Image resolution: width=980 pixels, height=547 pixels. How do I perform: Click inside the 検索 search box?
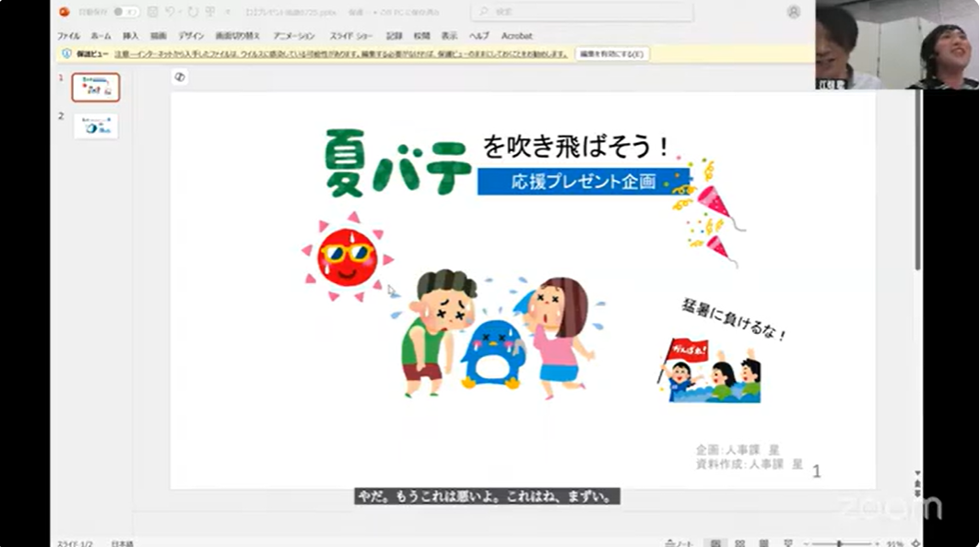pos(584,12)
